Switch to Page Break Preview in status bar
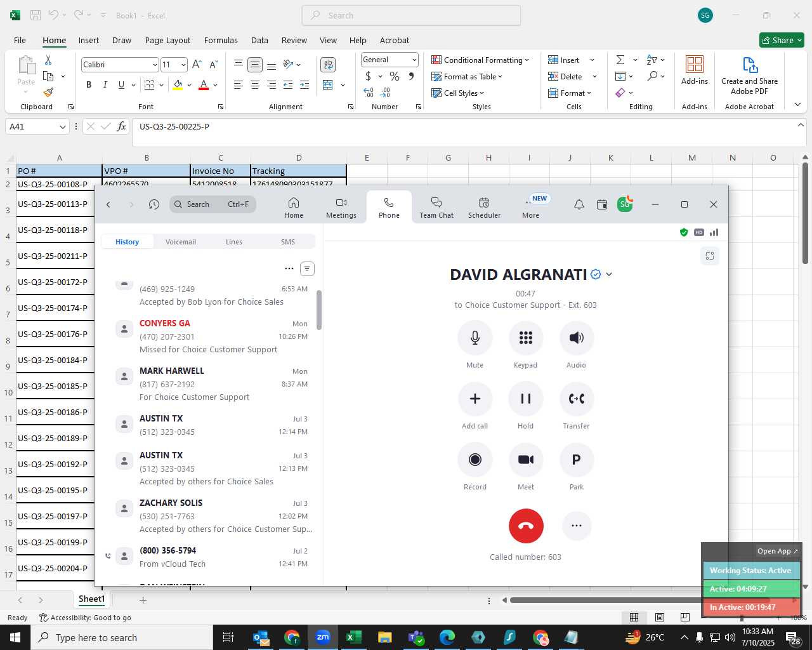 pyautogui.click(x=684, y=617)
